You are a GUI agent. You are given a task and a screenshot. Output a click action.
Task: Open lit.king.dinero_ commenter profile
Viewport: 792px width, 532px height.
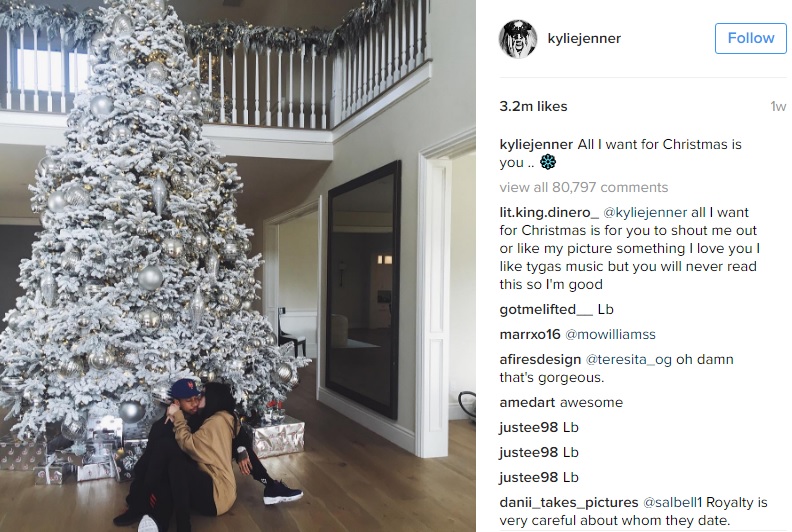tap(549, 213)
